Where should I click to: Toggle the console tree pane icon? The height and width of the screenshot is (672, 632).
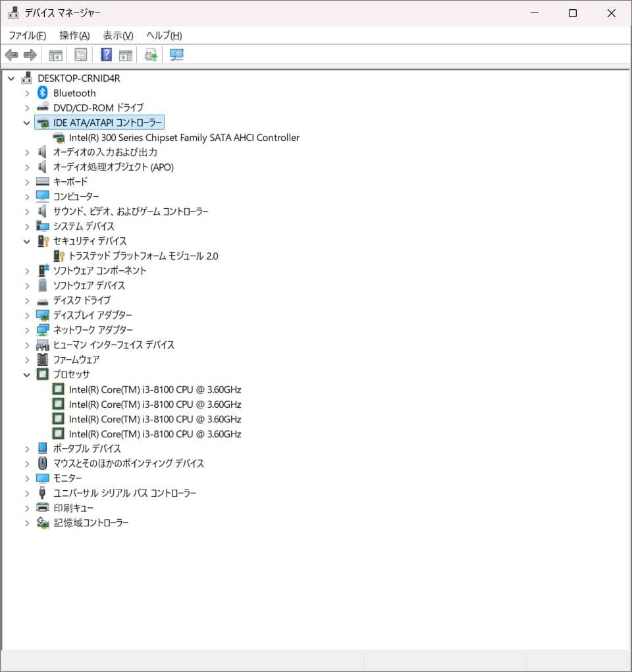[x=56, y=55]
